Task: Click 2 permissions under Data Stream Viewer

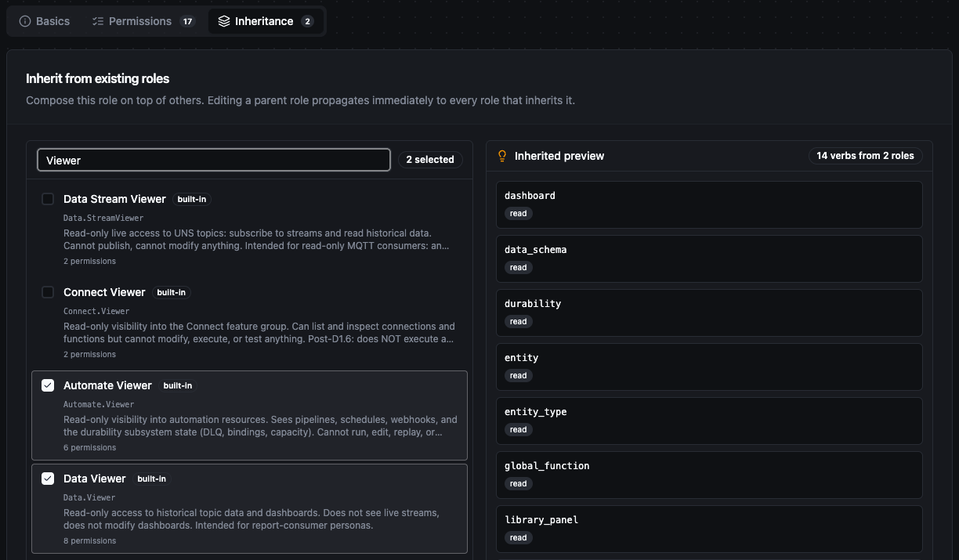Action: (x=89, y=262)
